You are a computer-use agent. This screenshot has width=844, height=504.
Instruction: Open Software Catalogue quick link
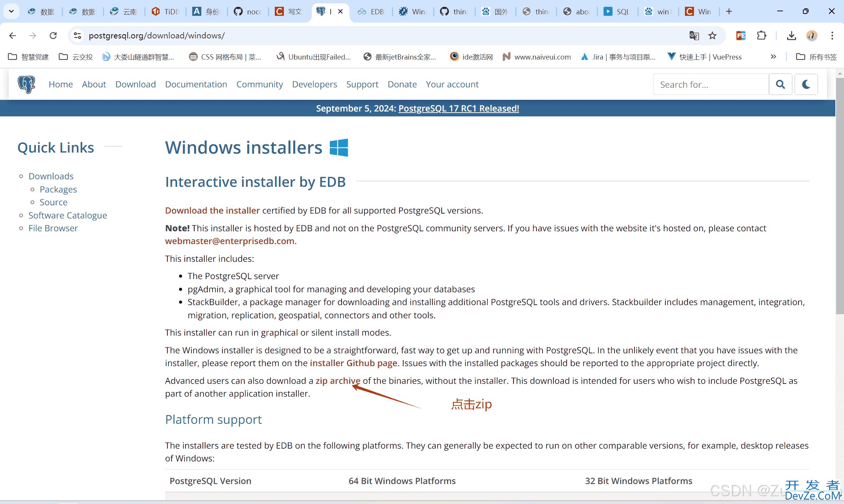point(68,215)
